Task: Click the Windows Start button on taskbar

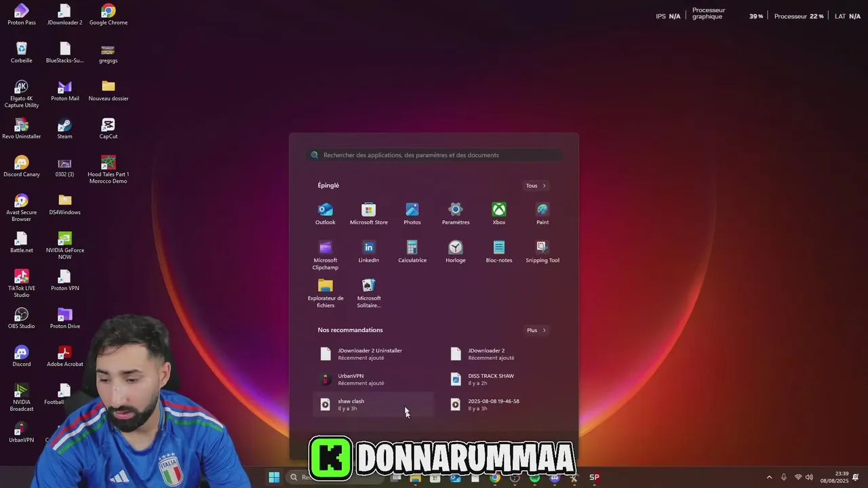Action: coord(274,477)
